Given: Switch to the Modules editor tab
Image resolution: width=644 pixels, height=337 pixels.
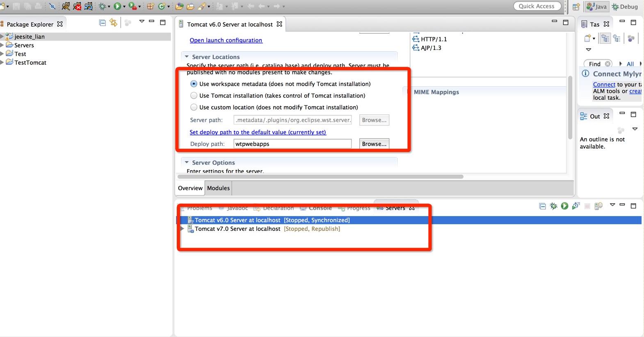Looking at the screenshot, I should tap(218, 188).
